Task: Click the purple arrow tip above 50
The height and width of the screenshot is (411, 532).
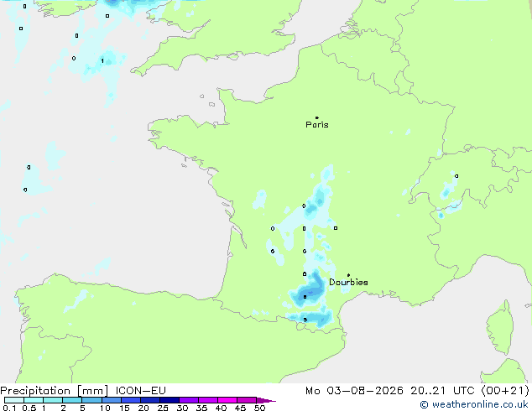Action: (266, 400)
